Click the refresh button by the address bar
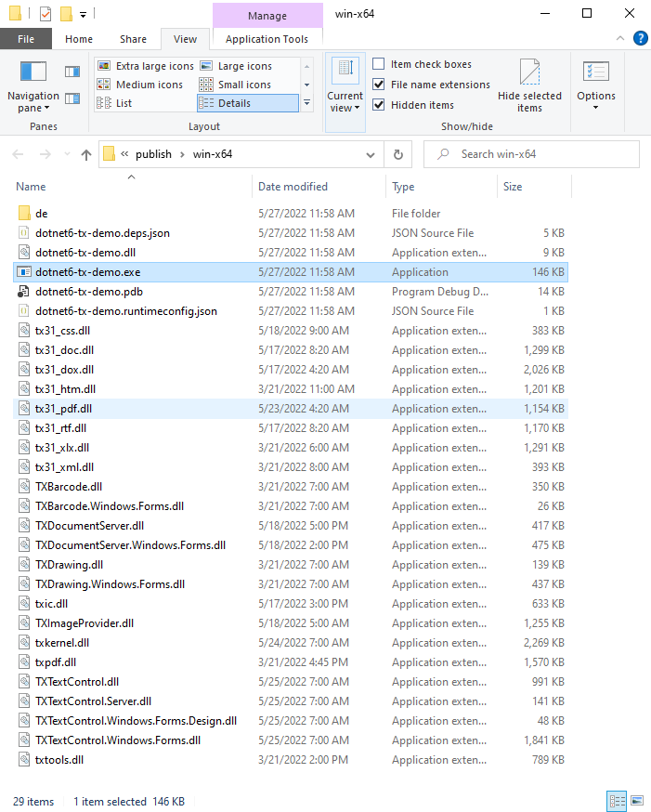 [398, 154]
